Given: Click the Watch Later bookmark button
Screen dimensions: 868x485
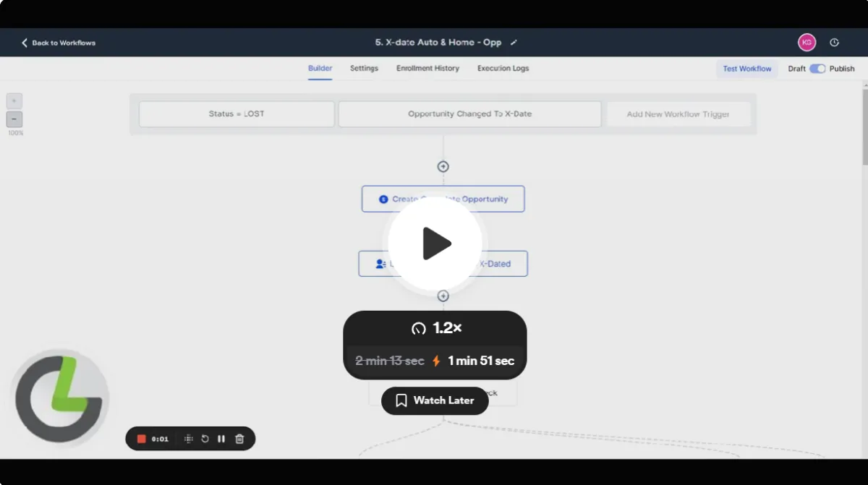Looking at the screenshot, I should pyautogui.click(x=435, y=400).
